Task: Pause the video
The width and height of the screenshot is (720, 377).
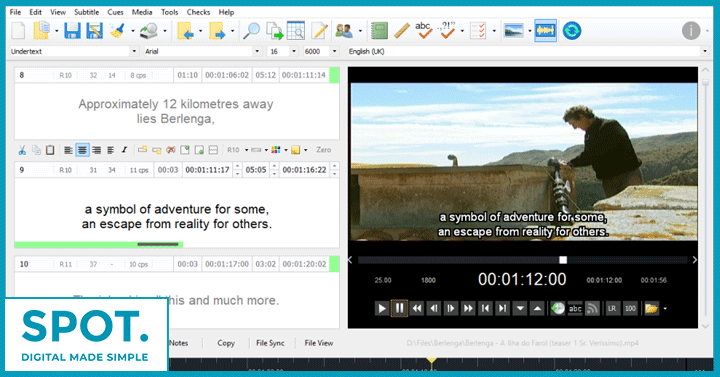Action: 399,308
